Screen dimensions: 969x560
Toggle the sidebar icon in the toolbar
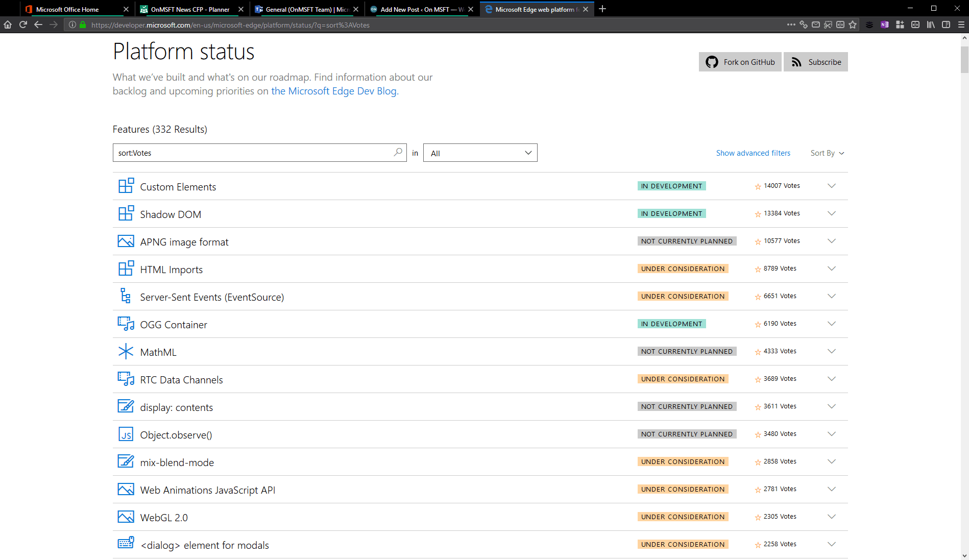pos(946,25)
